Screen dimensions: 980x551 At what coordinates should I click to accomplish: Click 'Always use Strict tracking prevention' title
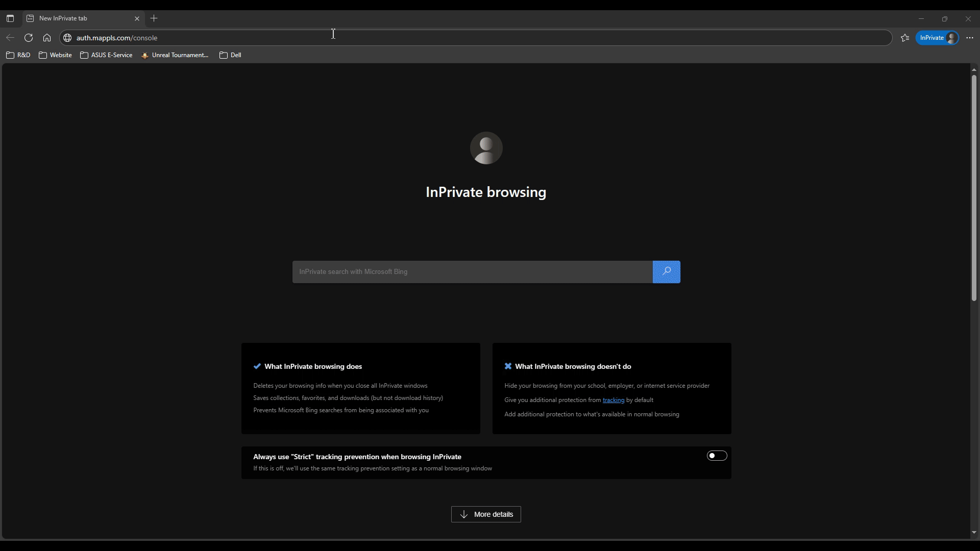357,457
